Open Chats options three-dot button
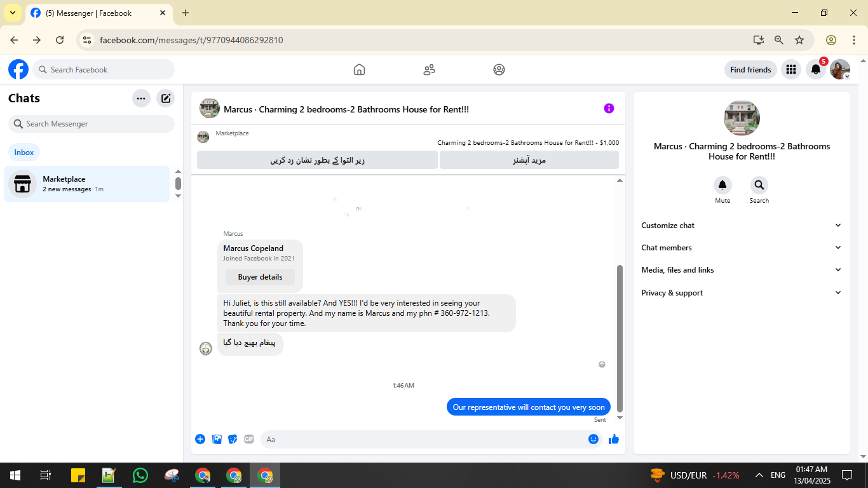Viewport: 868px width, 488px height. (x=141, y=98)
